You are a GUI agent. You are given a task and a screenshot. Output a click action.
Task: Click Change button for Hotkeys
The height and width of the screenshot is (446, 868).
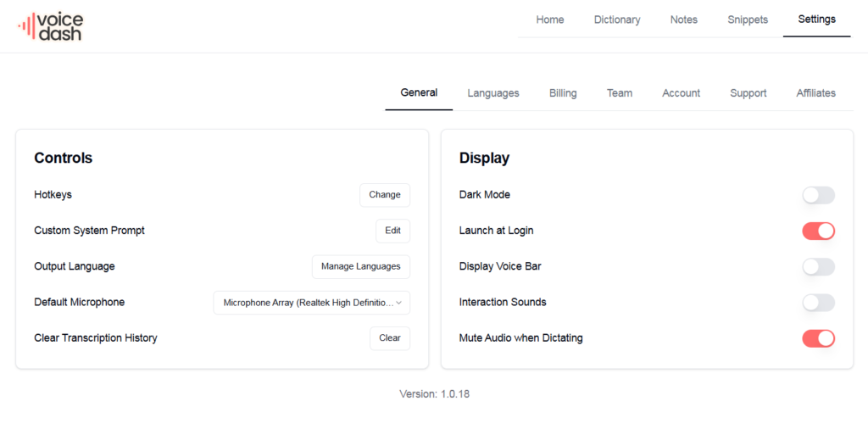click(385, 195)
